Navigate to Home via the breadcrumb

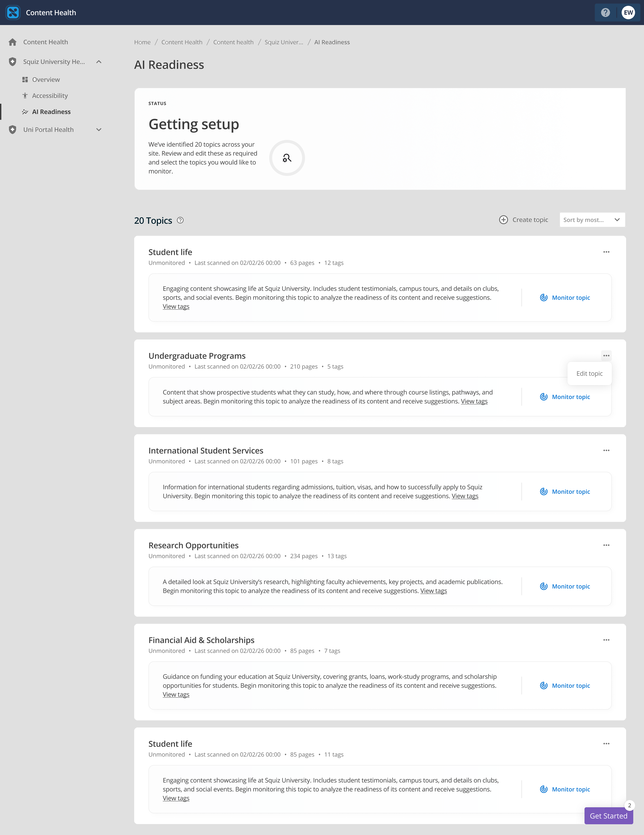tap(142, 42)
